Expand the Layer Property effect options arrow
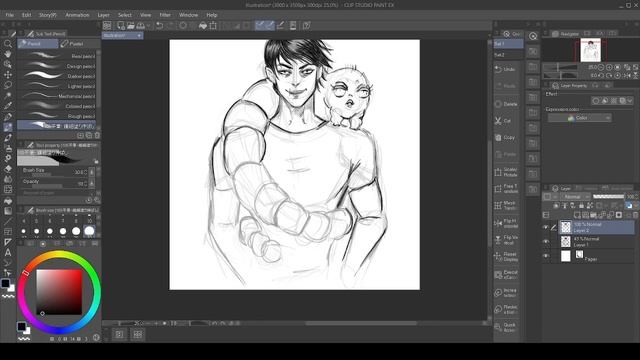The width and height of the screenshot is (640, 360). [631, 101]
